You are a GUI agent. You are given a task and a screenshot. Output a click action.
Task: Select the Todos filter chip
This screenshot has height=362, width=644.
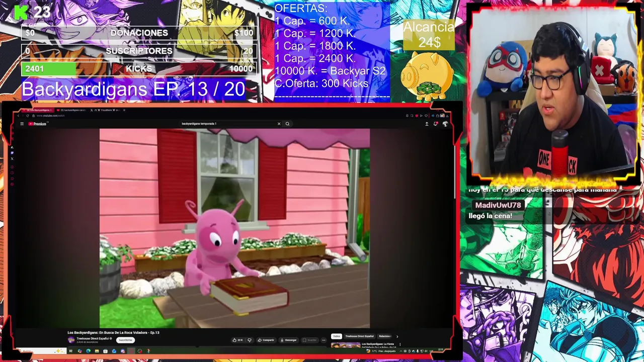tap(337, 336)
